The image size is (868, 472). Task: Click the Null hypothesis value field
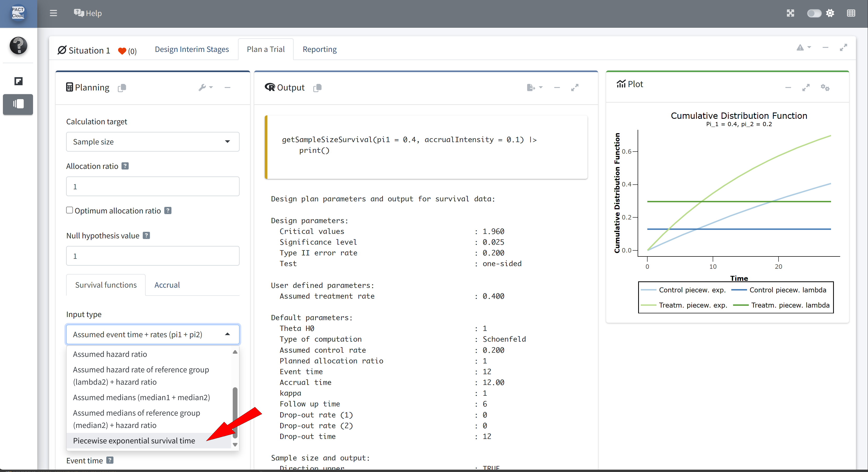[x=152, y=256]
